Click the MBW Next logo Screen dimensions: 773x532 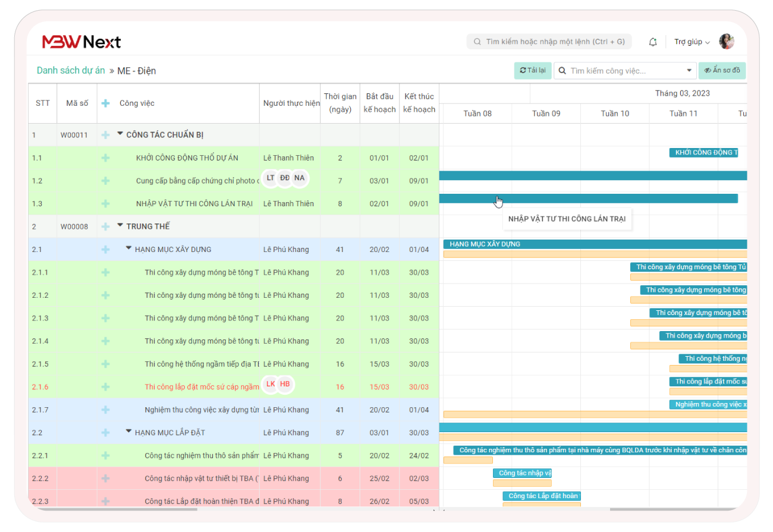point(80,42)
